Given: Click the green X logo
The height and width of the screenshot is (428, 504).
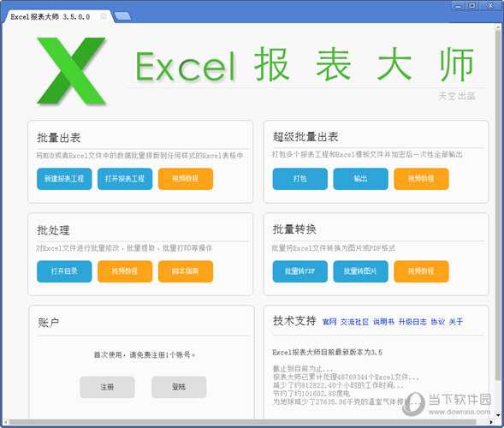Looking at the screenshot, I should tap(71, 71).
